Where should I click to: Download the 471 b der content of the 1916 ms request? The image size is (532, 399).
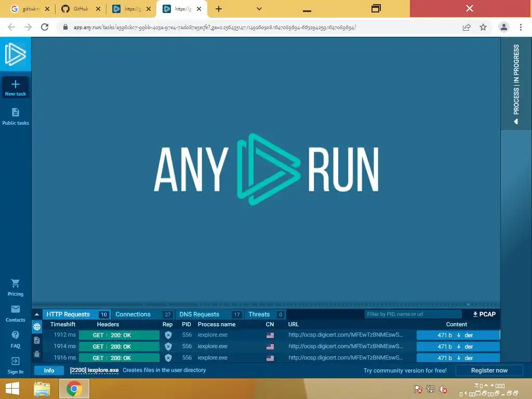click(x=458, y=358)
